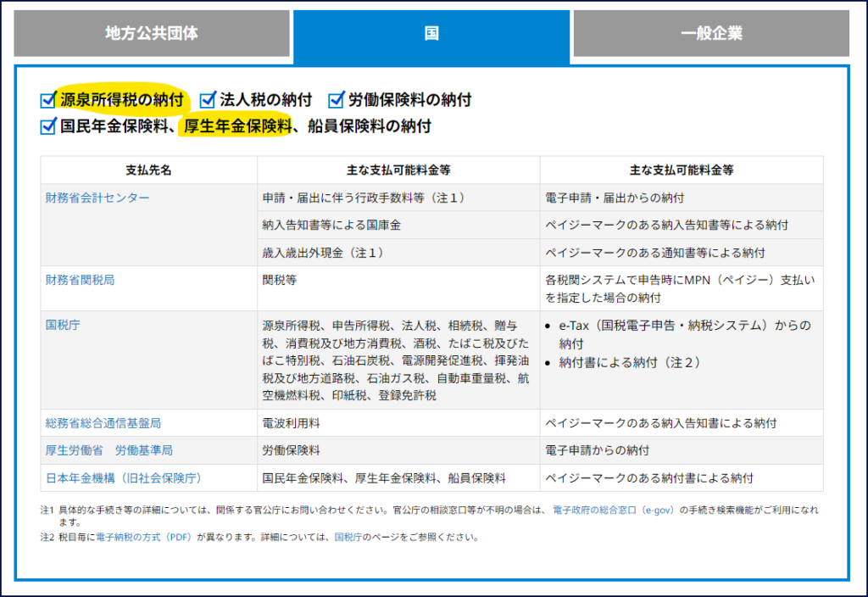Image resolution: width=868 pixels, height=597 pixels.
Task: Open the 財務省会計センター link
Action: [x=97, y=198]
